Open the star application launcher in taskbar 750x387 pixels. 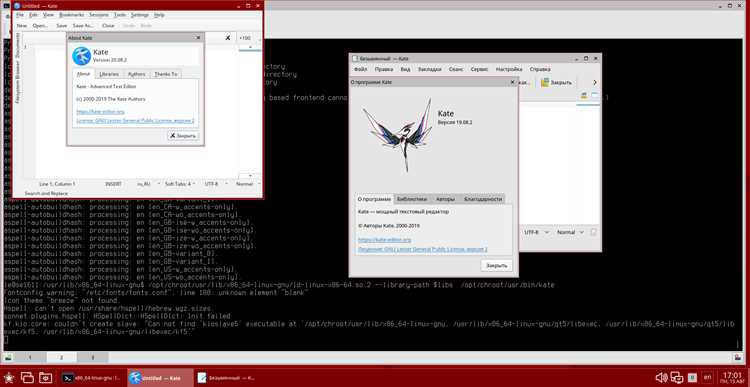(x=10, y=377)
